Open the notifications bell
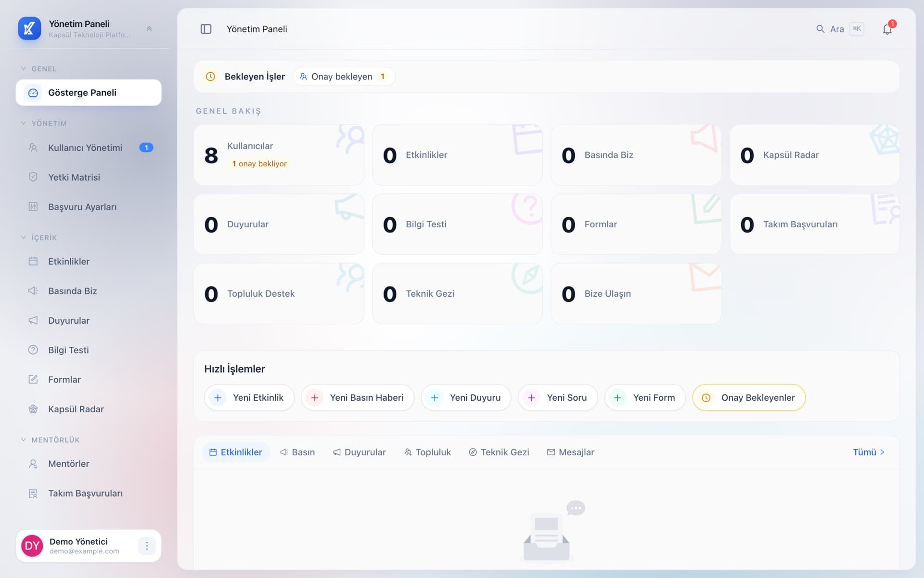Image resolution: width=924 pixels, height=578 pixels. 887,29
